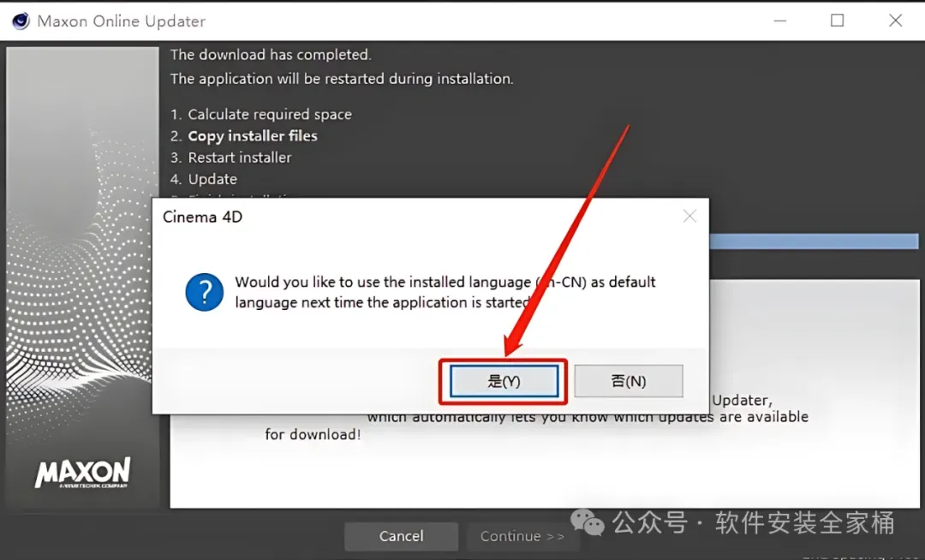This screenshot has width=925, height=560.
Task: Click the blue question mark icon
Action: (204, 292)
